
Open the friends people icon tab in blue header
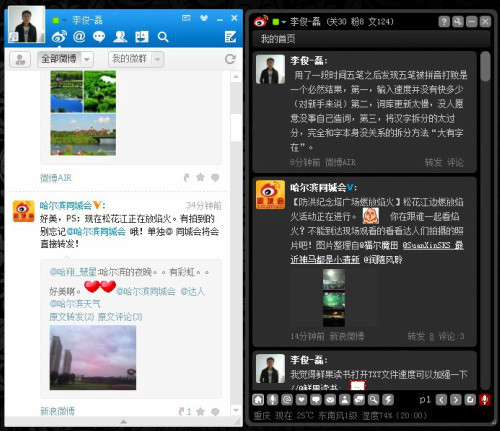(120, 37)
